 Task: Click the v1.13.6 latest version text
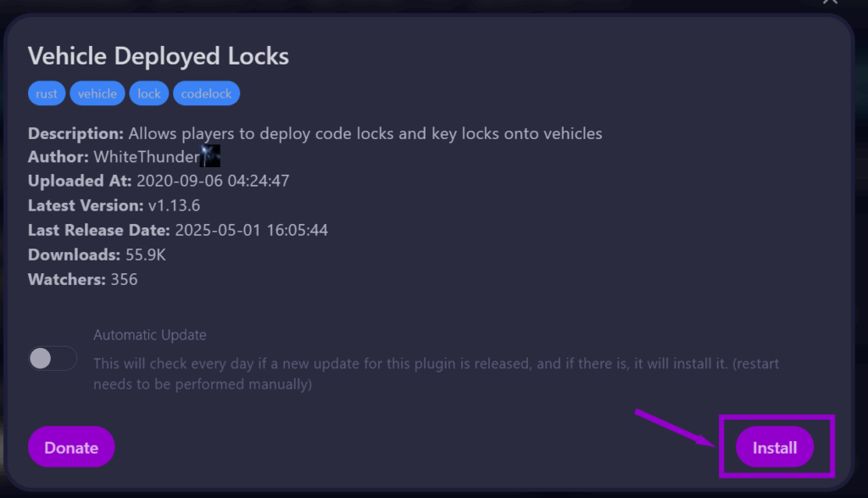[176, 205]
